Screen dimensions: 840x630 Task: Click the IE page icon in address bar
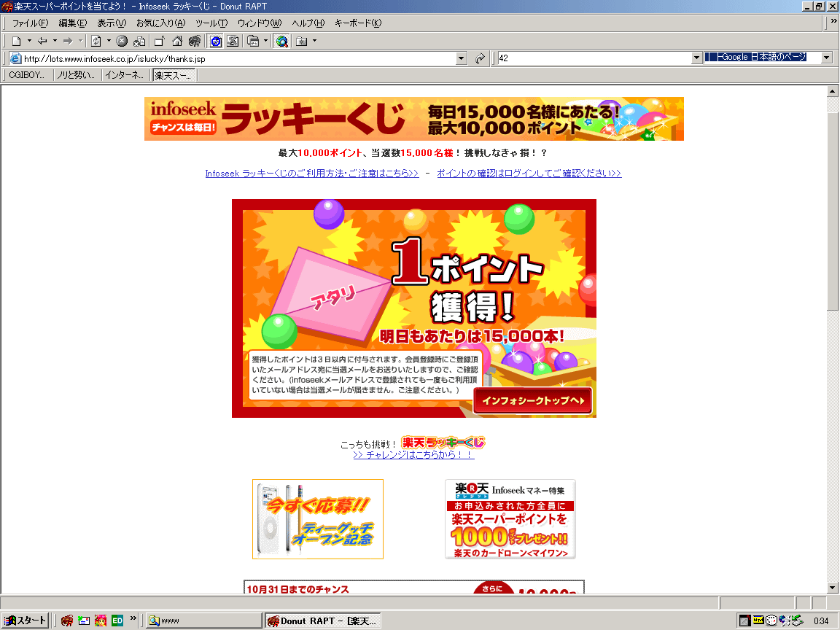pos(16,58)
